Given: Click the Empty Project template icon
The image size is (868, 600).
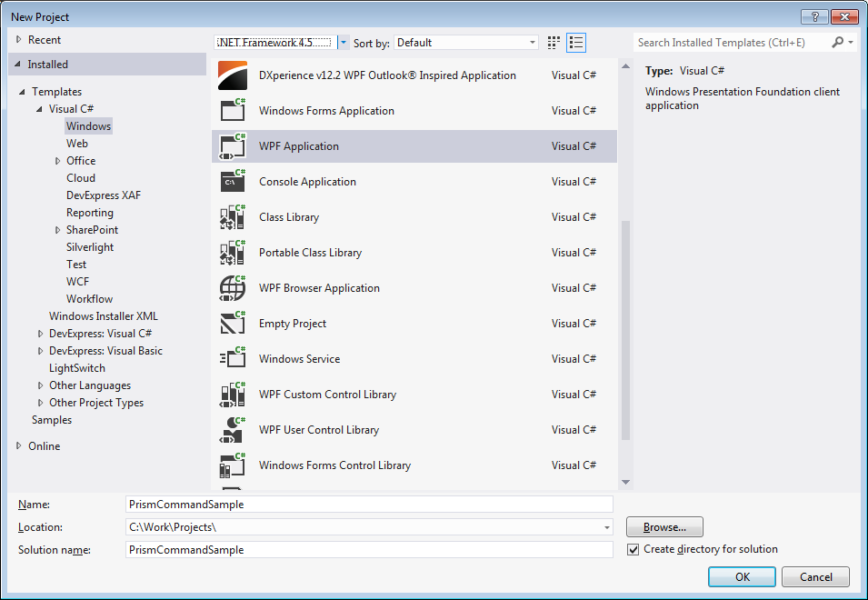Looking at the screenshot, I should tap(233, 324).
